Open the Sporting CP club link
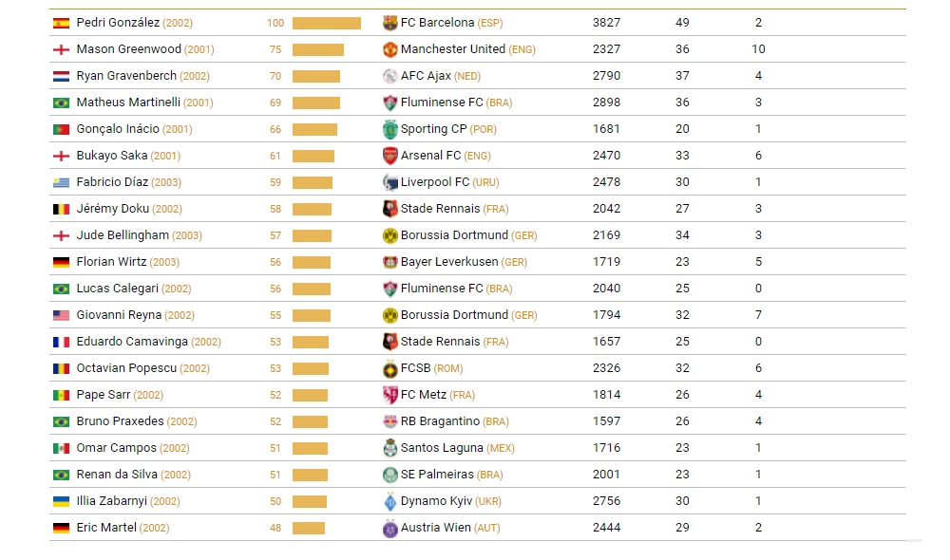 [434, 129]
